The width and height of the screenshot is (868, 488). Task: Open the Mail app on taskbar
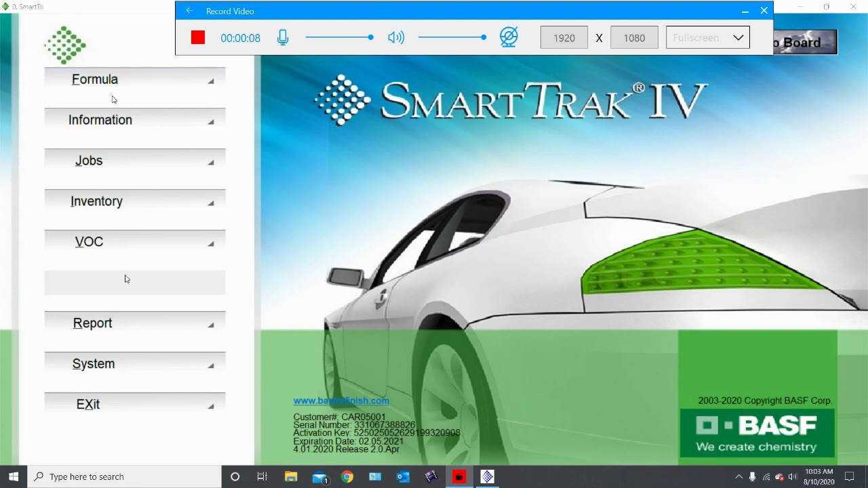click(320, 476)
